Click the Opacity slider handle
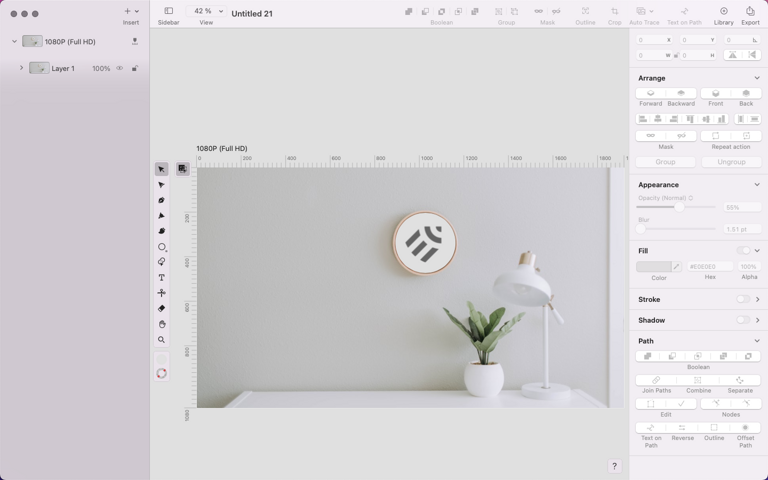768x480 pixels. [x=679, y=207]
